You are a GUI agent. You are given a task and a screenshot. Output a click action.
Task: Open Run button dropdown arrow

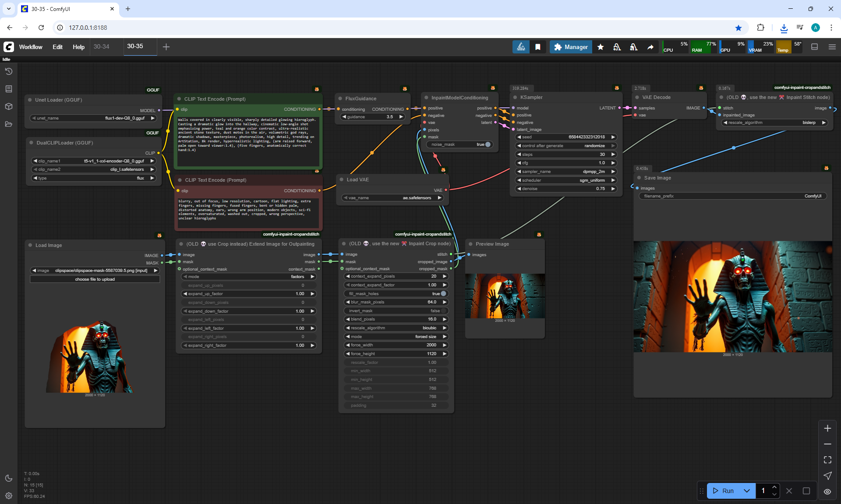(747, 491)
